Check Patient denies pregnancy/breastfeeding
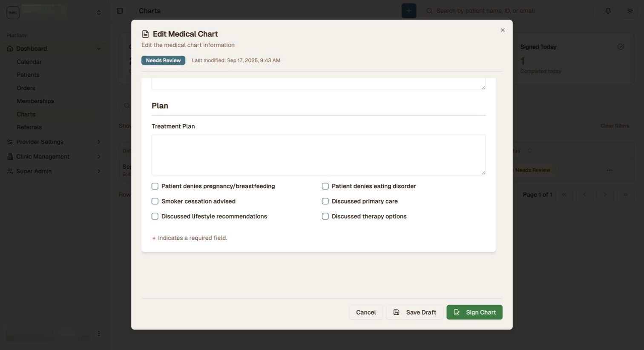 (155, 186)
